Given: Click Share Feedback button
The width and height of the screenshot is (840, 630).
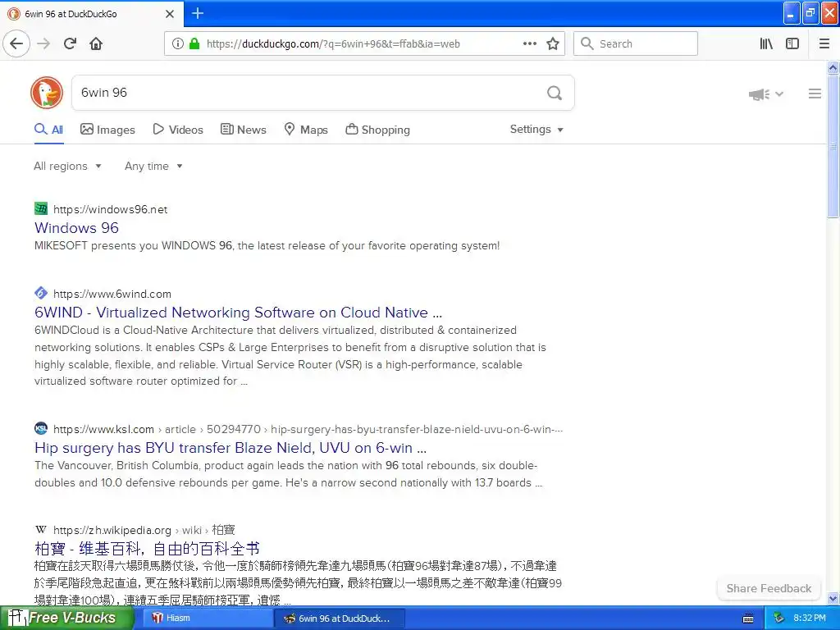Looking at the screenshot, I should (769, 588).
